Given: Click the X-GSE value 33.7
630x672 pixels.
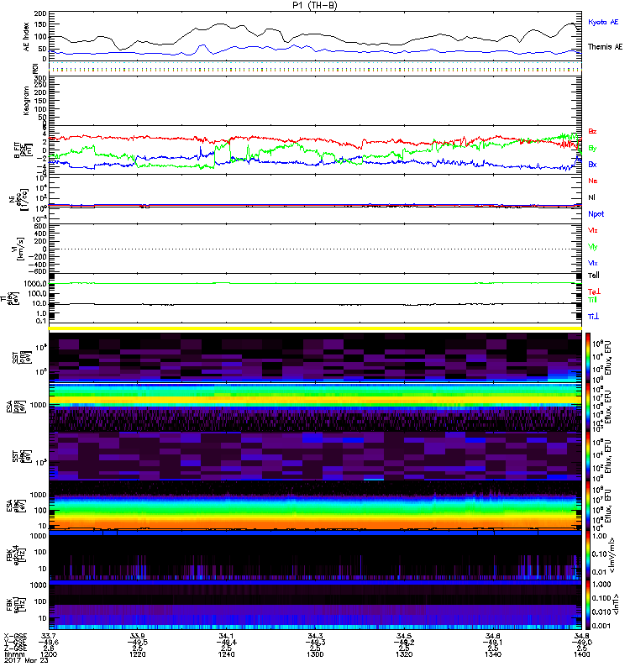Looking at the screenshot, I should [49, 636].
